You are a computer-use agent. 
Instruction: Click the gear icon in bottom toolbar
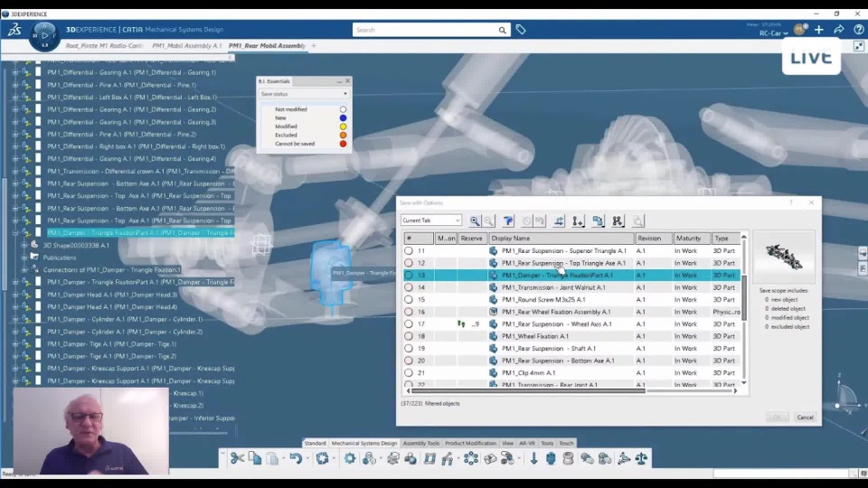point(350,458)
